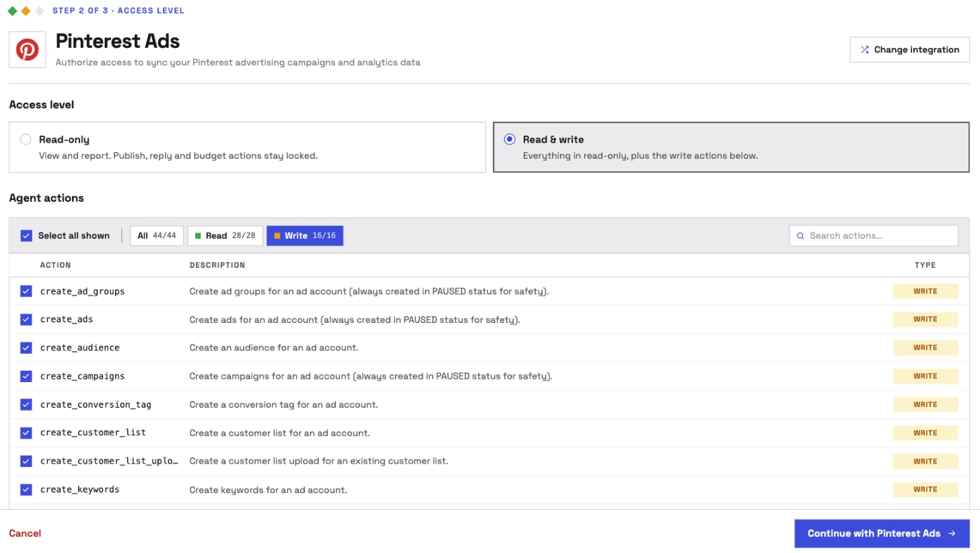Uncheck the create_customer_list_upload checkbox
This screenshot has width=980, height=553.
click(26, 462)
